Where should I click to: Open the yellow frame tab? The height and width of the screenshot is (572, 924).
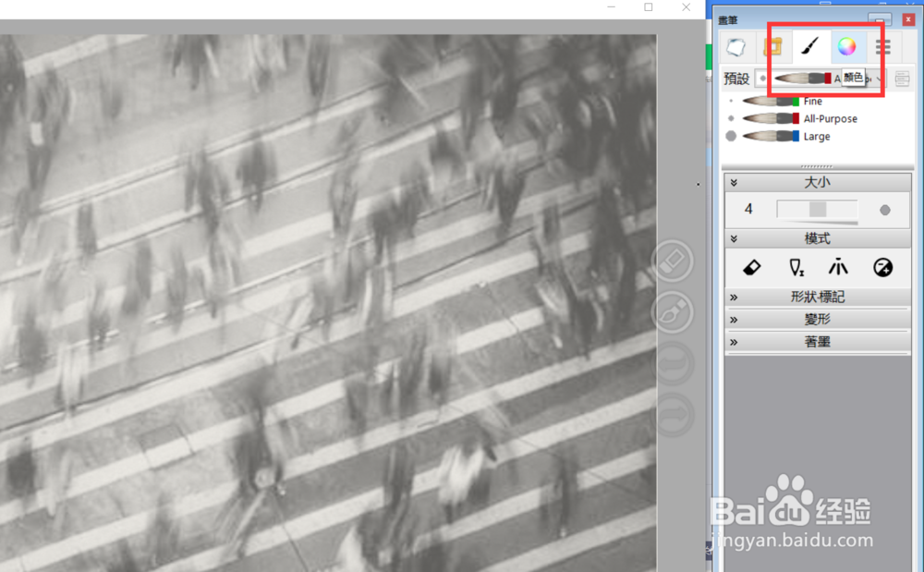click(x=772, y=47)
